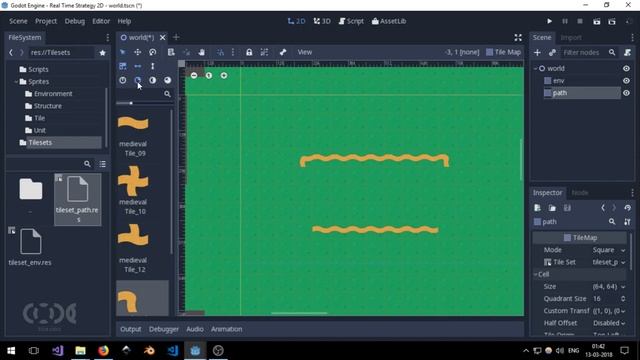Hide the env node
This screenshot has height=360, width=640.
(626, 81)
